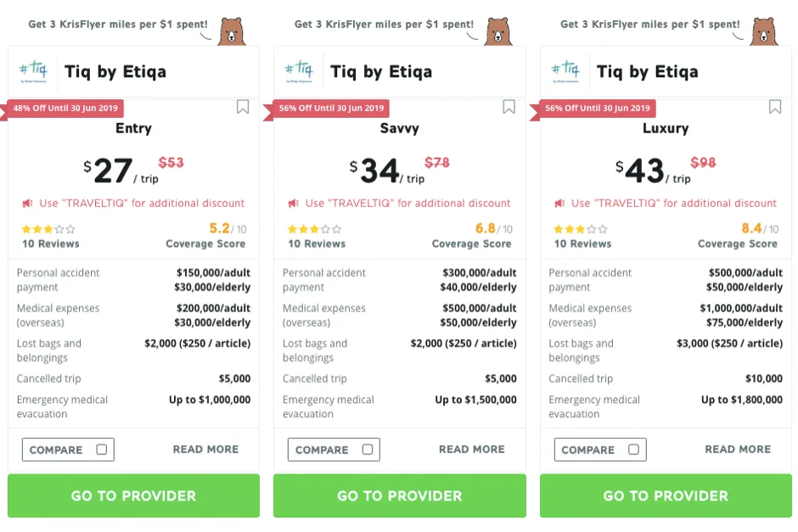Bookmark the Luxury plan
798x532 pixels.
click(x=775, y=107)
